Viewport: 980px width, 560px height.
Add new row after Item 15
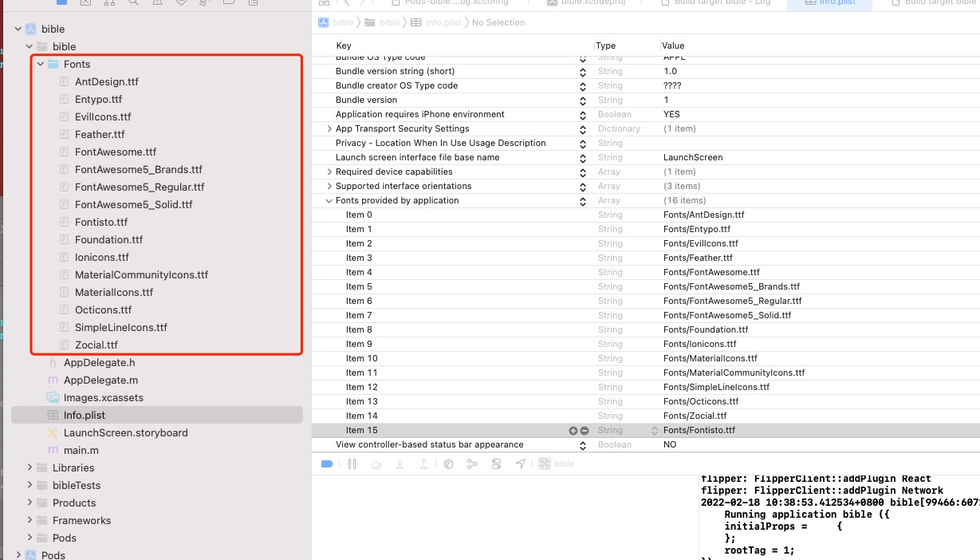[573, 431]
